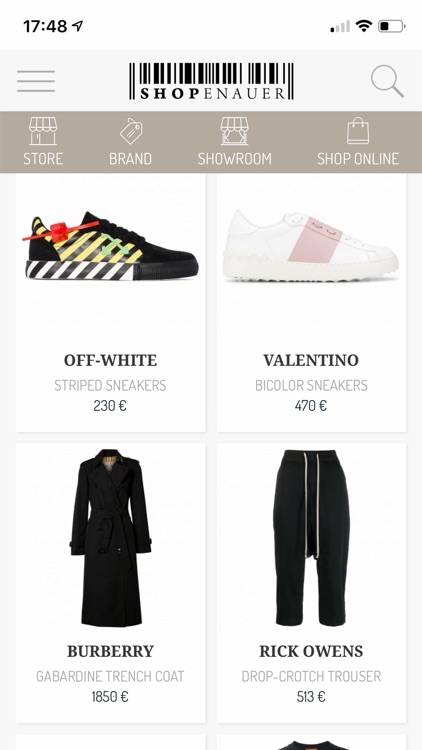View the Rick Owens trouser photo
Image resolution: width=422 pixels, height=750 pixels.
(x=311, y=538)
